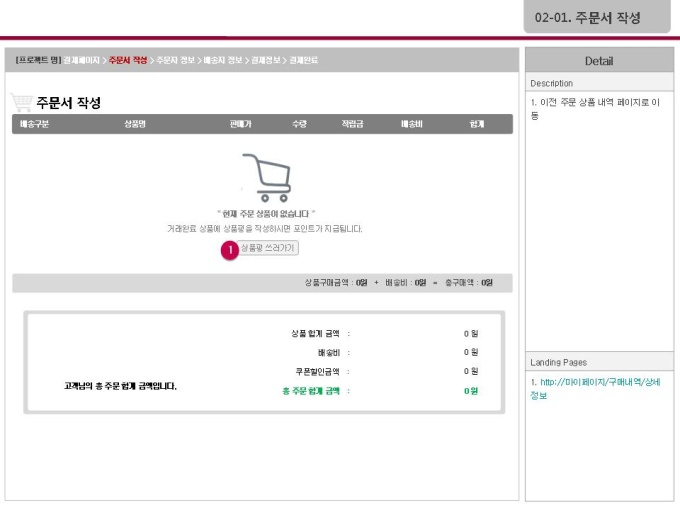680x510 pixels.
Task: Click the 배송구분 column header
Action: pyautogui.click(x=35, y=125)
